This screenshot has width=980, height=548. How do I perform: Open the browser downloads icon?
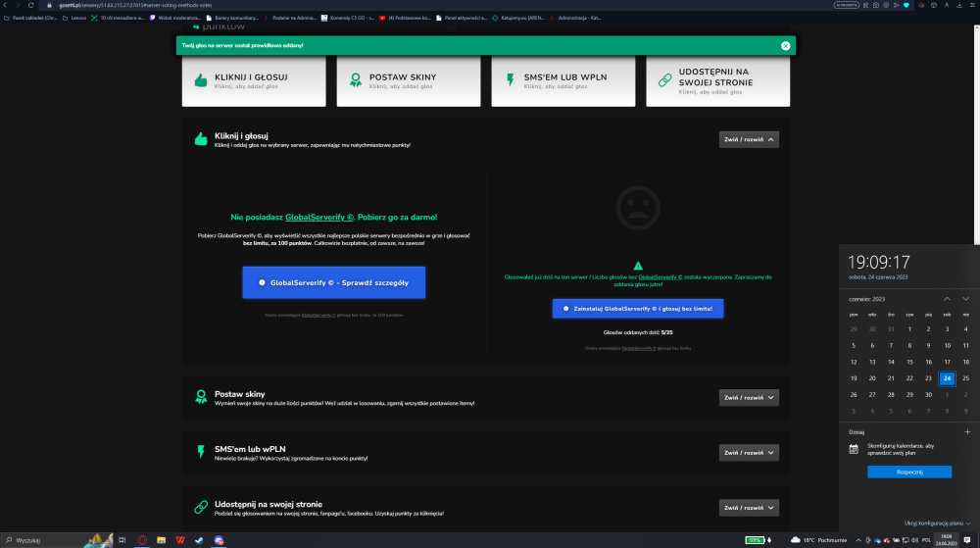pos(959,5)
